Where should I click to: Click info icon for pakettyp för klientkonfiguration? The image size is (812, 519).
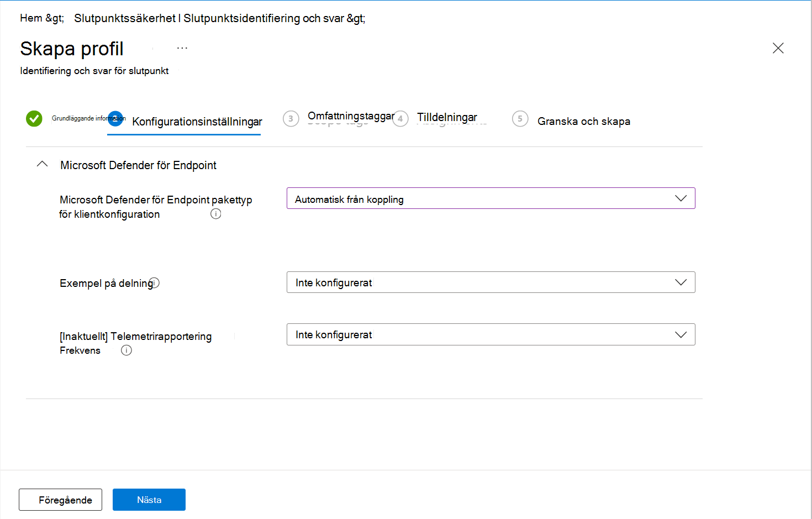[x=216, y=214]
